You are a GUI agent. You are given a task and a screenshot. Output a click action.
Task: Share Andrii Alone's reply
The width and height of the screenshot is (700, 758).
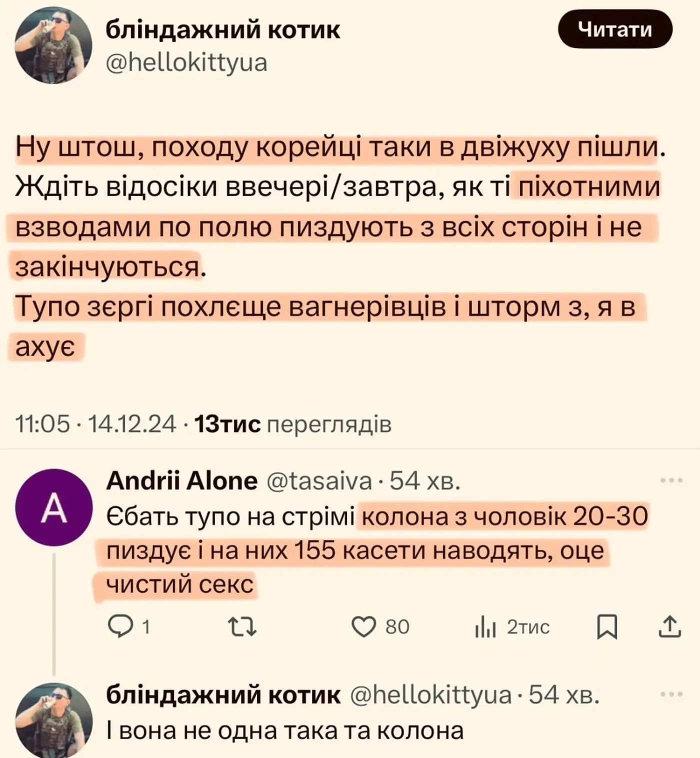pyautogui.click(x=670, y=627)
